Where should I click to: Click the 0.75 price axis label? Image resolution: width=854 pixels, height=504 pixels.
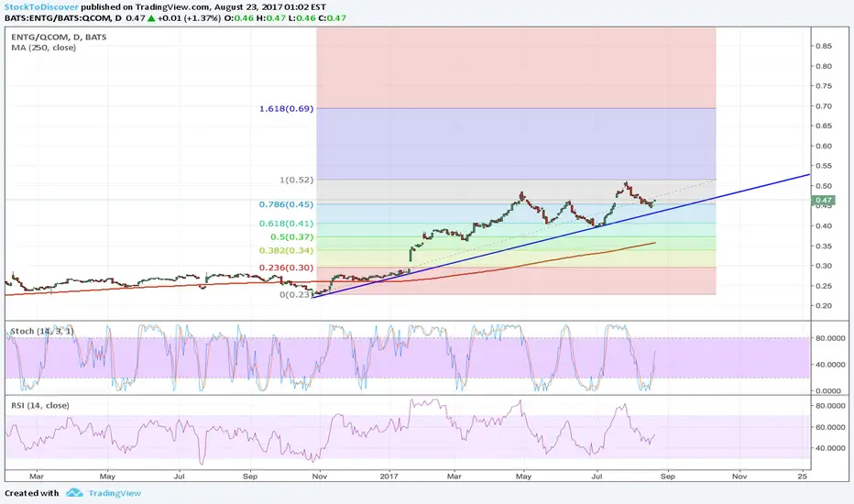pyautogui.click(x=824, y=86)
